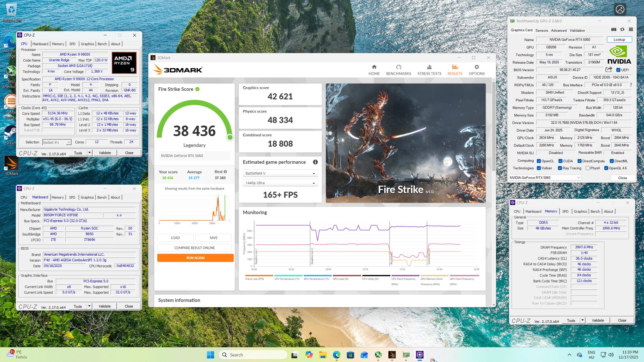Click the orange RUN AGAIN button

click(x=195, y=258)
